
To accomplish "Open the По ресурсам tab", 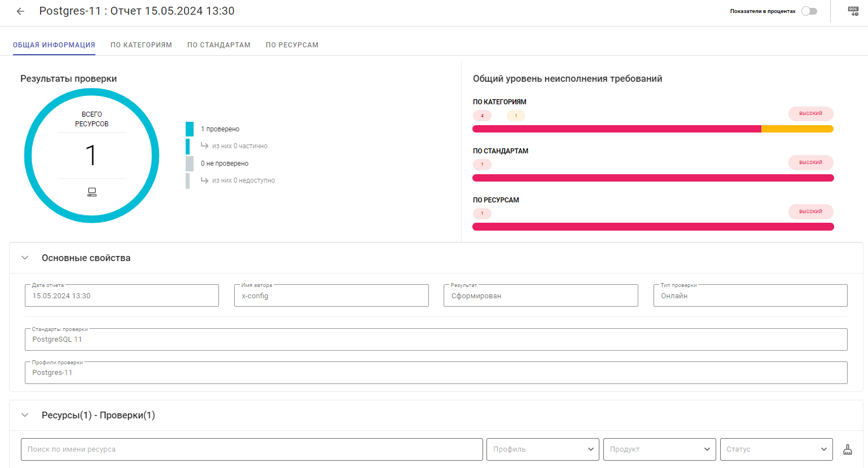I will [292, 45].
